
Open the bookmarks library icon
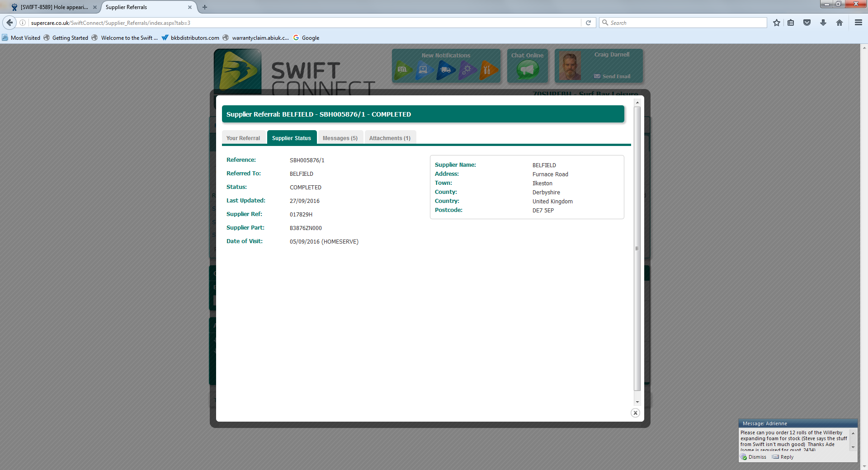tap(791, 23)
